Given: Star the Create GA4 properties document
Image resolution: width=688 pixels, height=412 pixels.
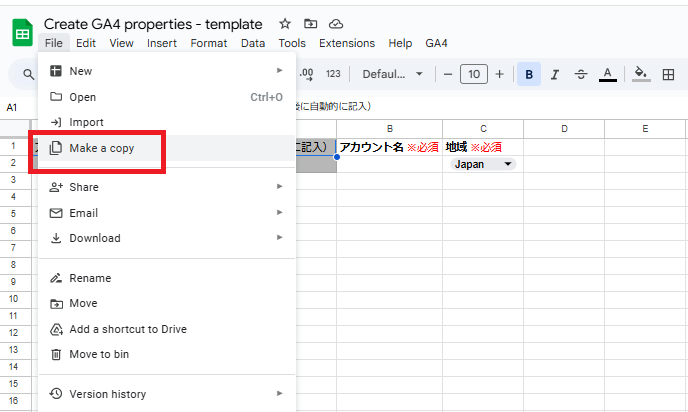Looking at the screenshot, I should point(285,24).
